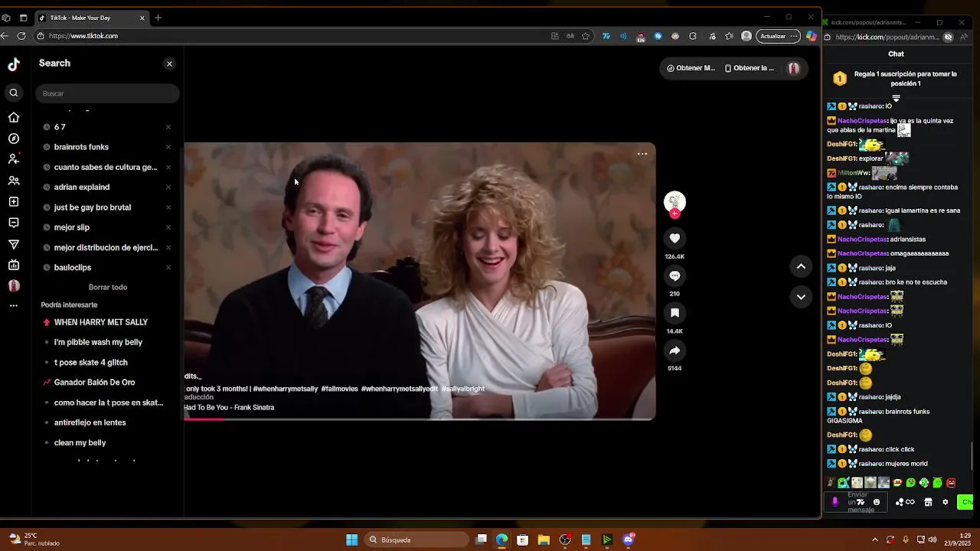Click "Borrar todo" to clear history
980x551 pixels.
pos(108,287)
